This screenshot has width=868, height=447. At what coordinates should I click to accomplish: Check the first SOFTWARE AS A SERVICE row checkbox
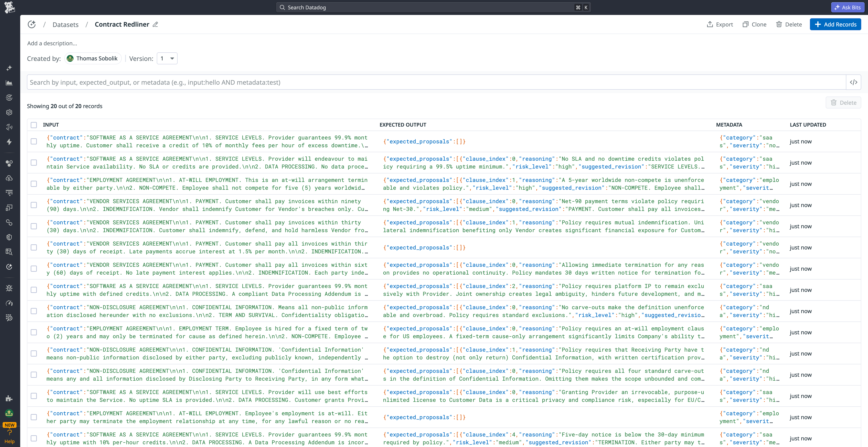pos(34,142)
